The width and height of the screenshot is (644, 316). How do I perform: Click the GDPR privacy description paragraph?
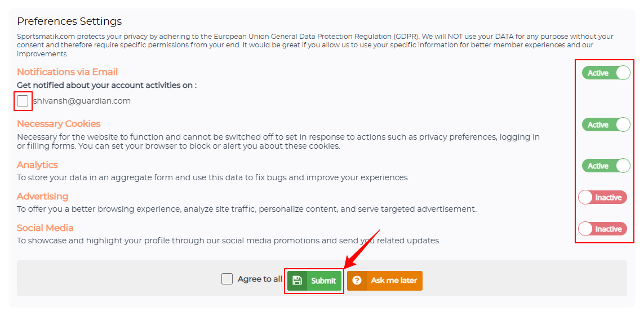(x=316, y=45)
